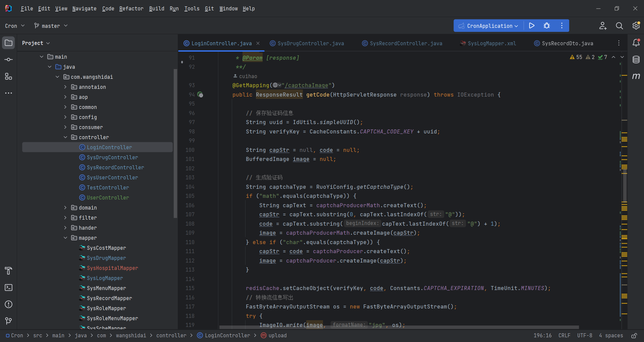Click the 4 spaces indent widget
Screen dimensions: 644x342
[x=611, y=335]
